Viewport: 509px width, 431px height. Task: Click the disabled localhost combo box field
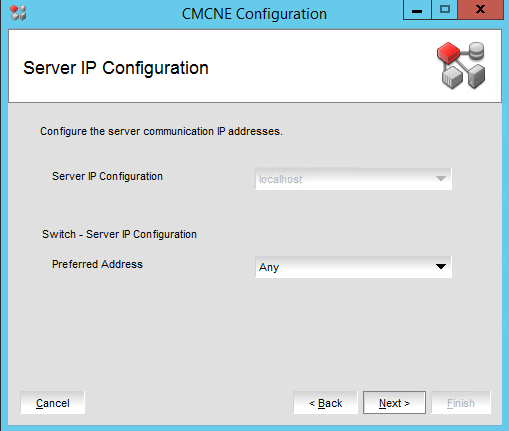(353, 179)
